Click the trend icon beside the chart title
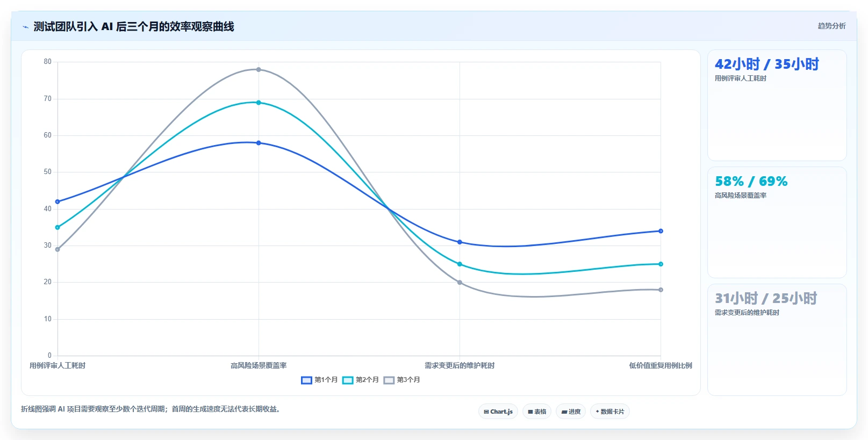Viewport: 868px width, 440px height. [25, 27]
